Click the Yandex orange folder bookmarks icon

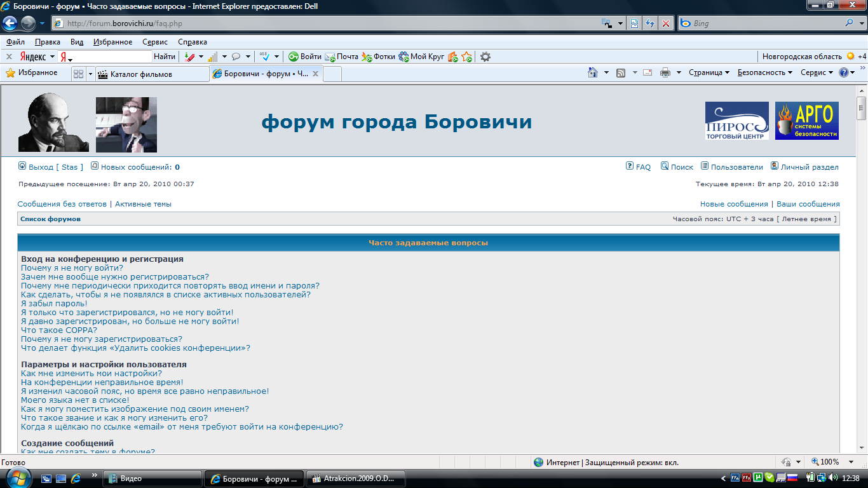pos(453,57)
